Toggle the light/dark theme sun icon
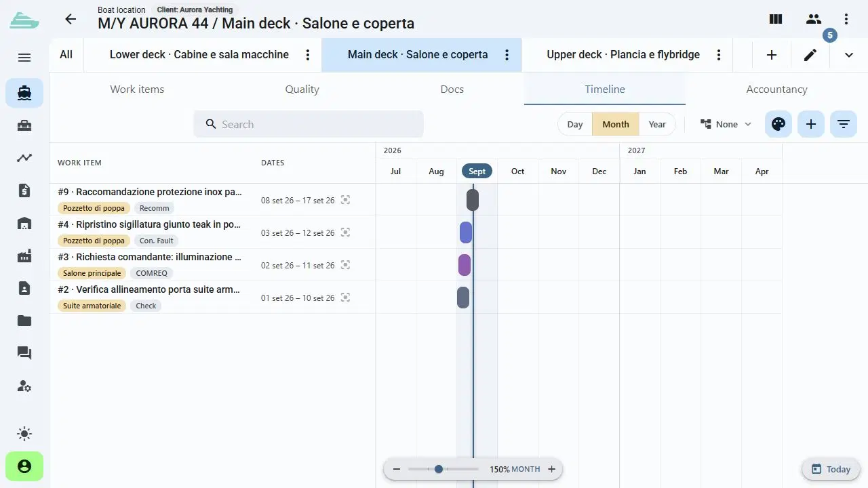Screen dimensions: 868x488 24,434
